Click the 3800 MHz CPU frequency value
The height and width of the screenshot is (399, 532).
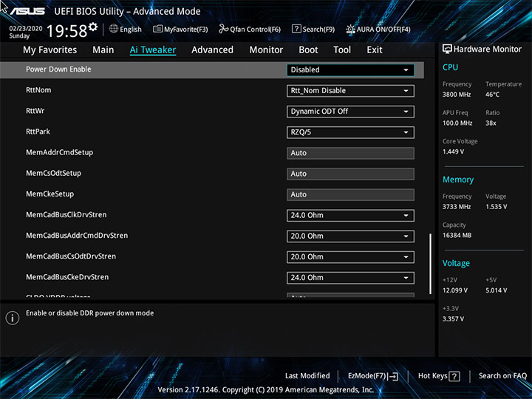point(457,95)
